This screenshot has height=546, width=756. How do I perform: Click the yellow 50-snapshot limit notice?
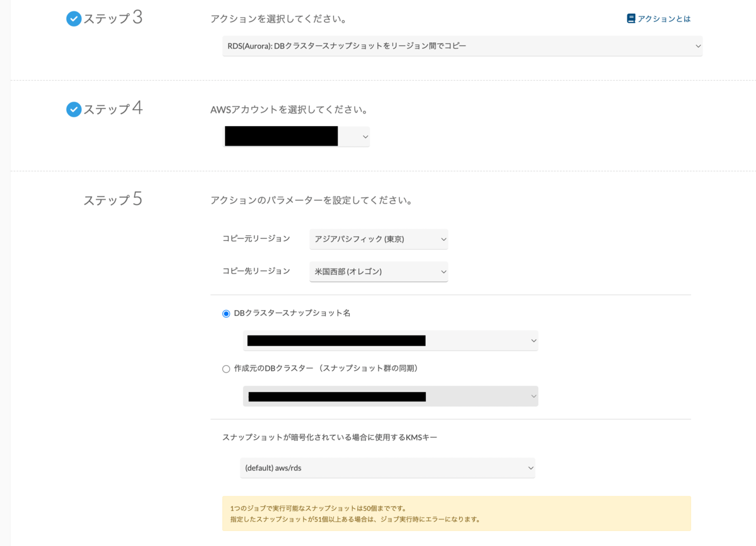(x=457, y=513)
